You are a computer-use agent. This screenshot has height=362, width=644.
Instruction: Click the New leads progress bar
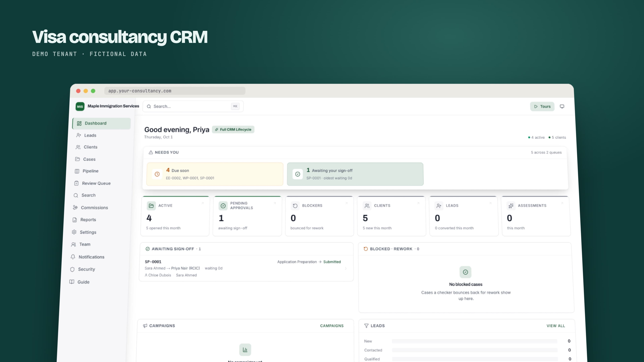[474, 341]
